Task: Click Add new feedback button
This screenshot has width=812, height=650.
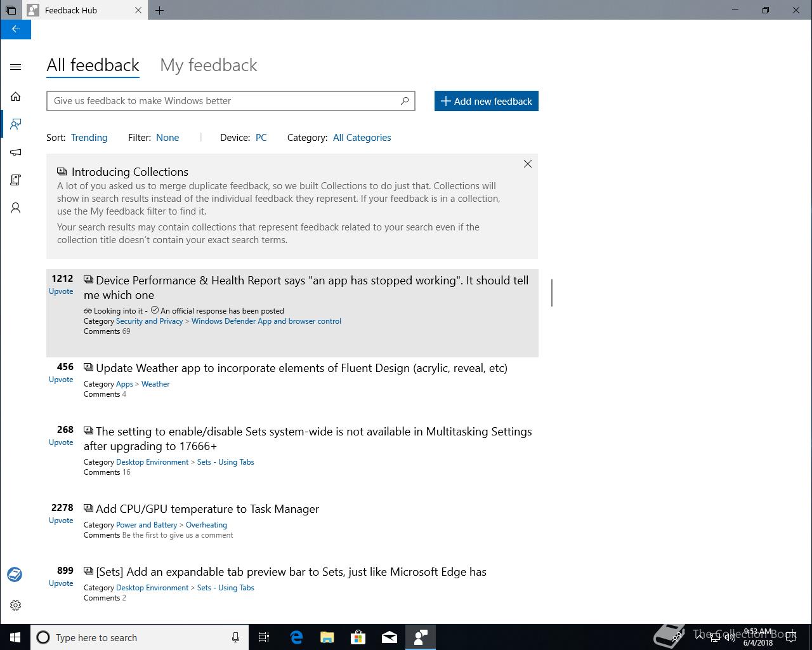Action: tap(487, 101)
